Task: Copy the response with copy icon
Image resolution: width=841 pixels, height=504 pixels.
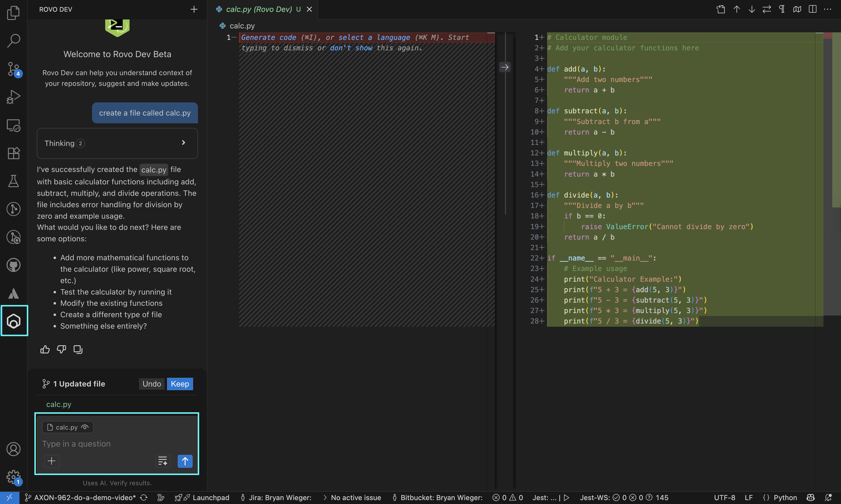Action: [x=78, y=349]
